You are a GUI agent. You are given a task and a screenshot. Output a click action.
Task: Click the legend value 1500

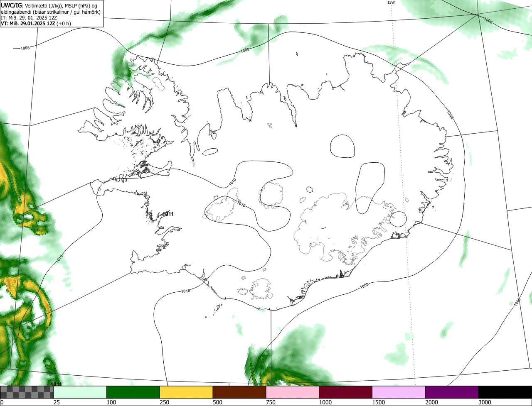(379, 402)
